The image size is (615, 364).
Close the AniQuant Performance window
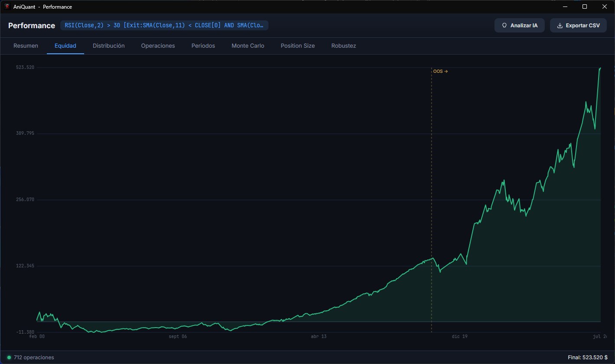pos(605,6)
